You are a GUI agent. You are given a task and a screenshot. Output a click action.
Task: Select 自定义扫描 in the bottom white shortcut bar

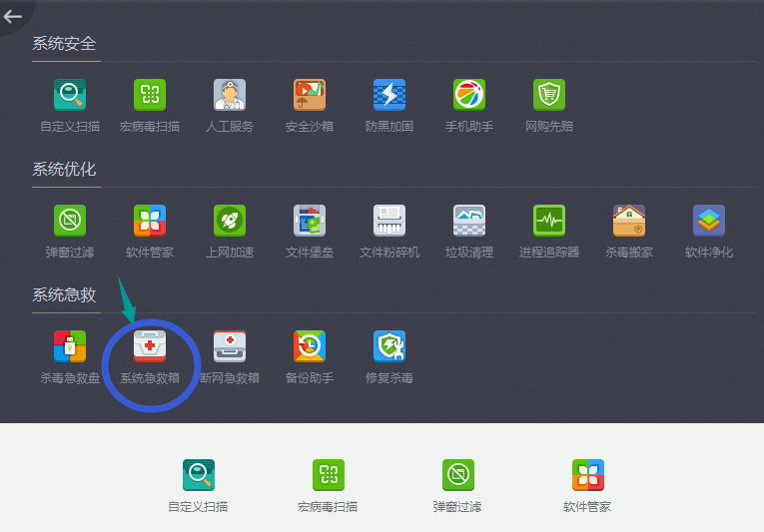tap(198, 475)
